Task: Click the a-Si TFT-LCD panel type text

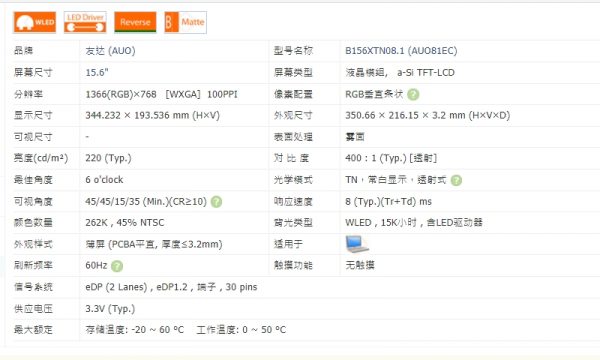Action: [x=426, y=72]
